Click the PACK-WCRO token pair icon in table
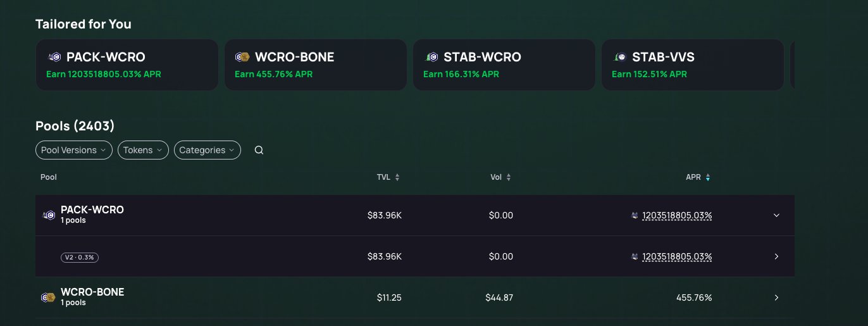Screen dimensions: 868x326 48,215
